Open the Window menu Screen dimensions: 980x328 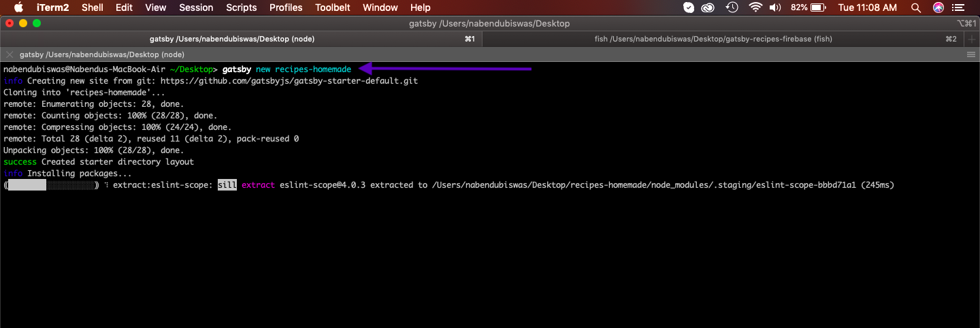pyautogui.click(x=380, y=7)
